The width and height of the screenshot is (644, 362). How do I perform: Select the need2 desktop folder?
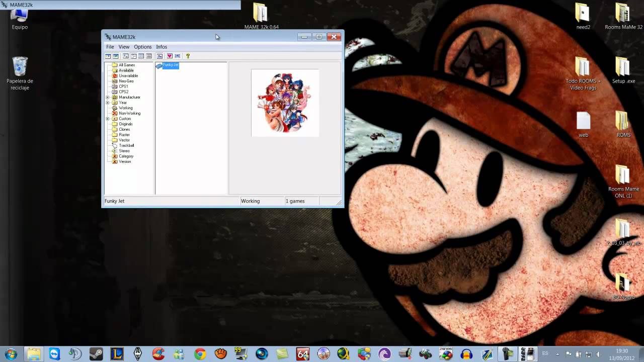[583, 16]
